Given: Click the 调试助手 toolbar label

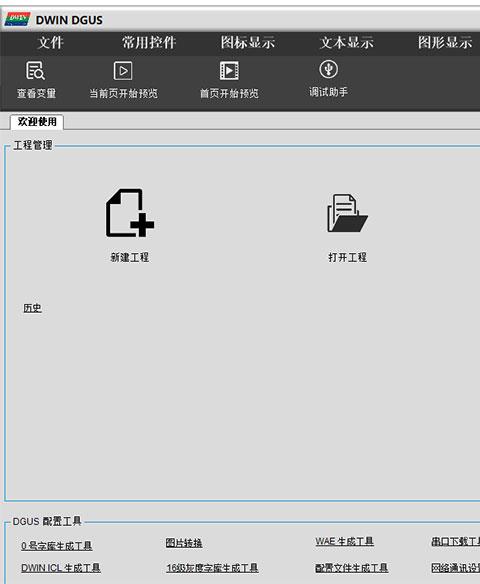Looking at the screenshot, I should point(328,92).
